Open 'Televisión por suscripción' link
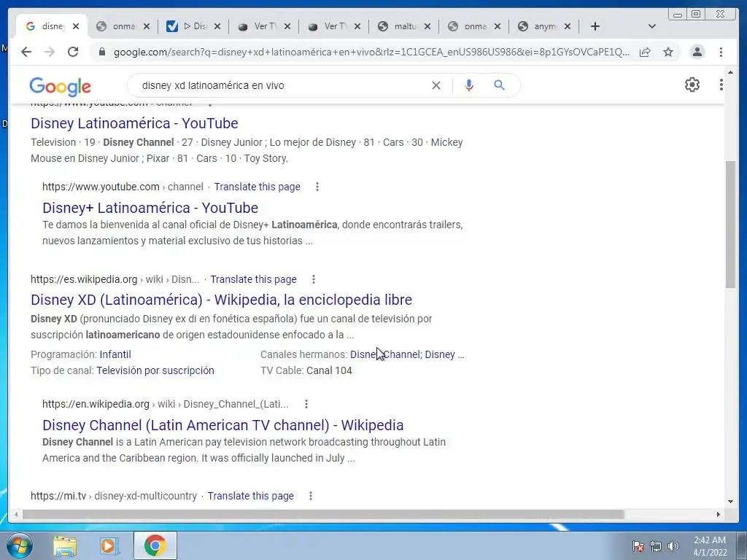 pyautogui.click(x=155, y=371)
